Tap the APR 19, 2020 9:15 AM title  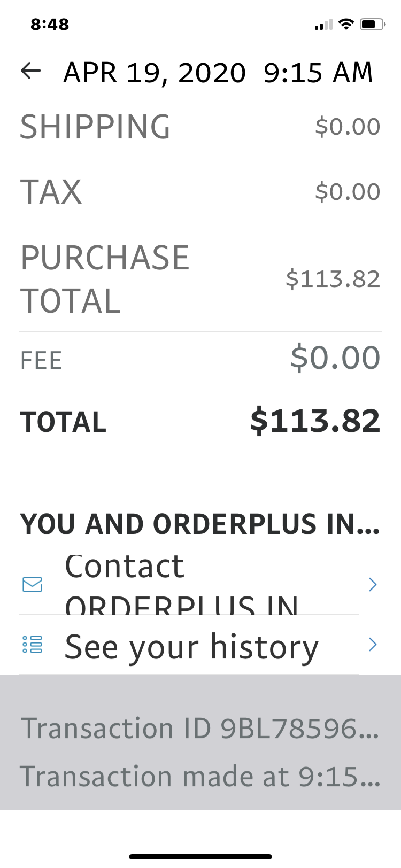[x=218, y=72]
